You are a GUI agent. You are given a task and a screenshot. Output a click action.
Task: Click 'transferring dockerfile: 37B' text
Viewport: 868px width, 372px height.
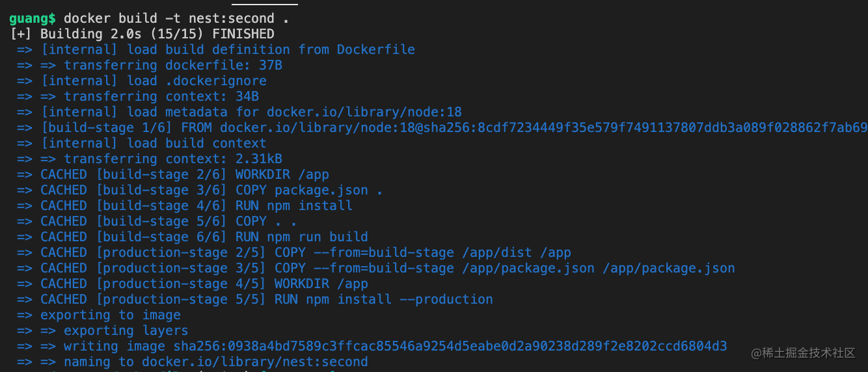(x=172, y=65)
